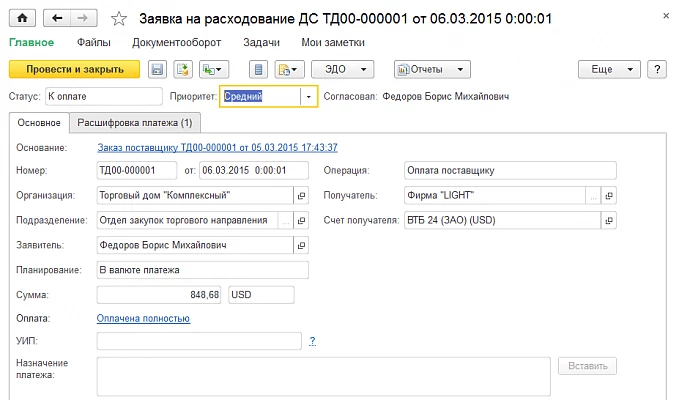Expand the Приоритет dropdown arrow
Screen dimensions: 679x400
tap(308, 97)
